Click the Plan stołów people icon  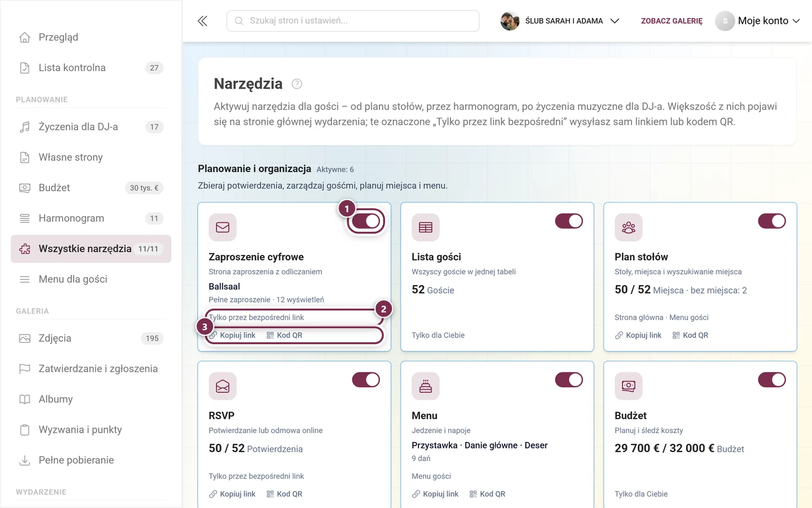tap(629, 227)
